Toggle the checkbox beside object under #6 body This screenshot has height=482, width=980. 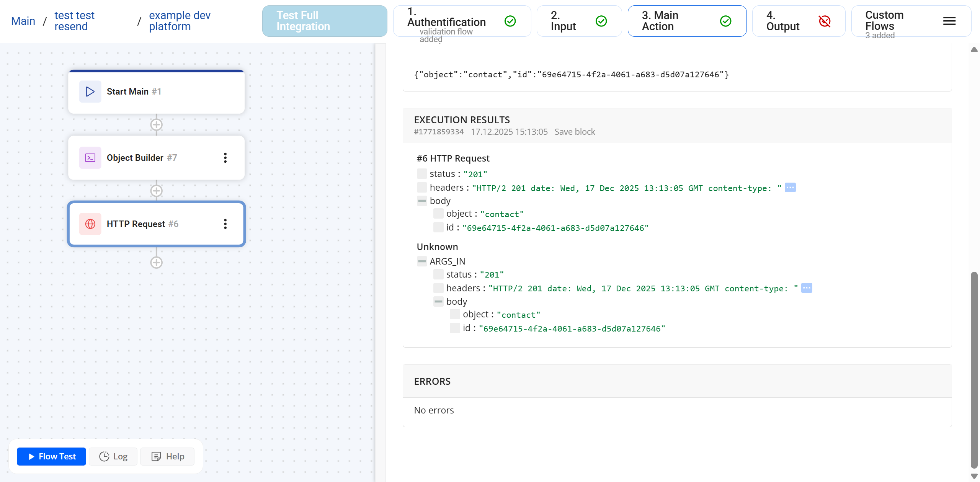point(438,214)
